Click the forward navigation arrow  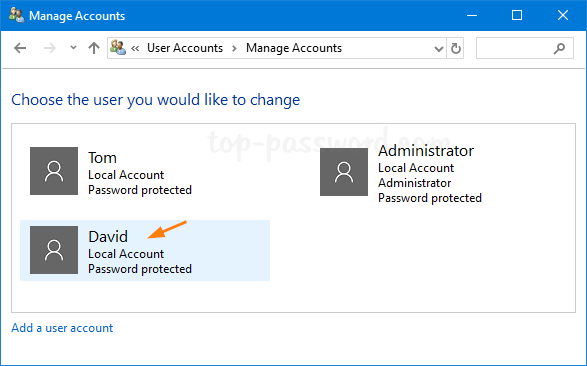click(x=49, y=48)
